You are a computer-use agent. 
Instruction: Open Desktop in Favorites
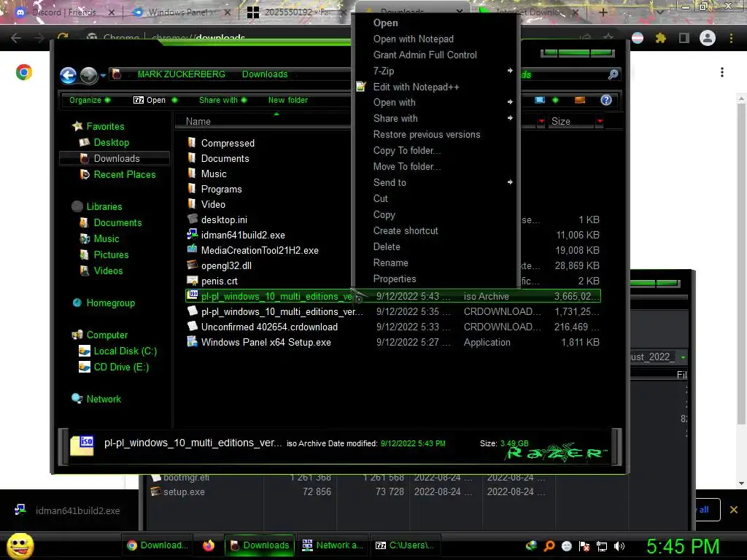coord(106,142)
